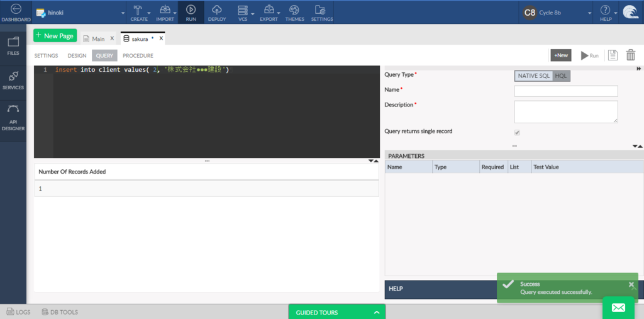Image resolution: width=644 pixels, height=319 pixels.
Task: Open project Settings folder icon
Action: pos(321,13)
